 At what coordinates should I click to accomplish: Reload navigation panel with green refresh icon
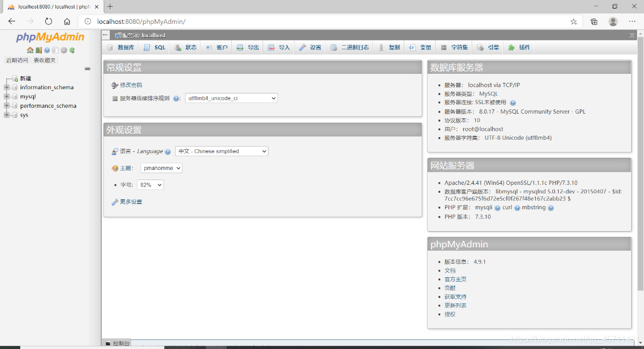click(x=72, y=50)
